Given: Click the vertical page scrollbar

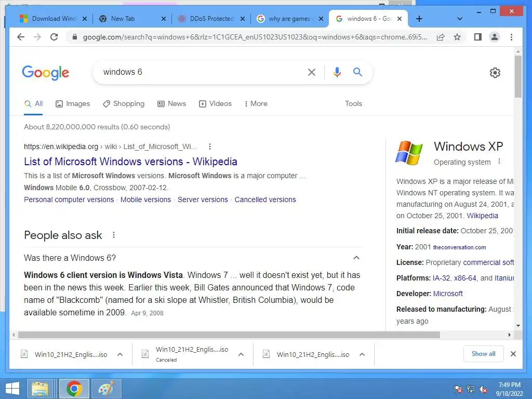Looking at the screenshot, I should (x=518, y=77).
